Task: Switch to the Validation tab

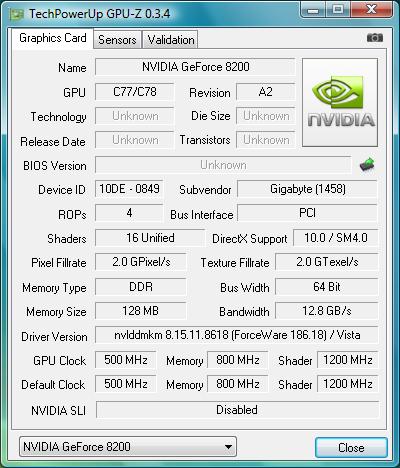Action: coord(171,40)
